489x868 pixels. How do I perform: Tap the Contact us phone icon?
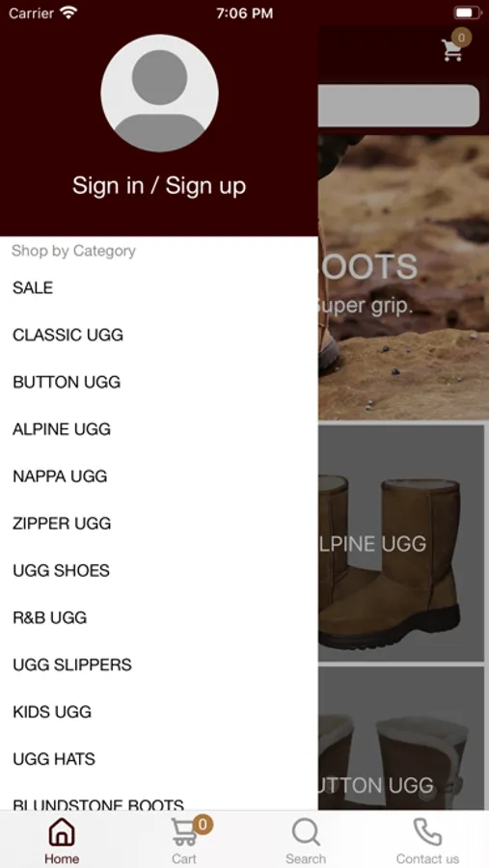click(x=427, y=832)
